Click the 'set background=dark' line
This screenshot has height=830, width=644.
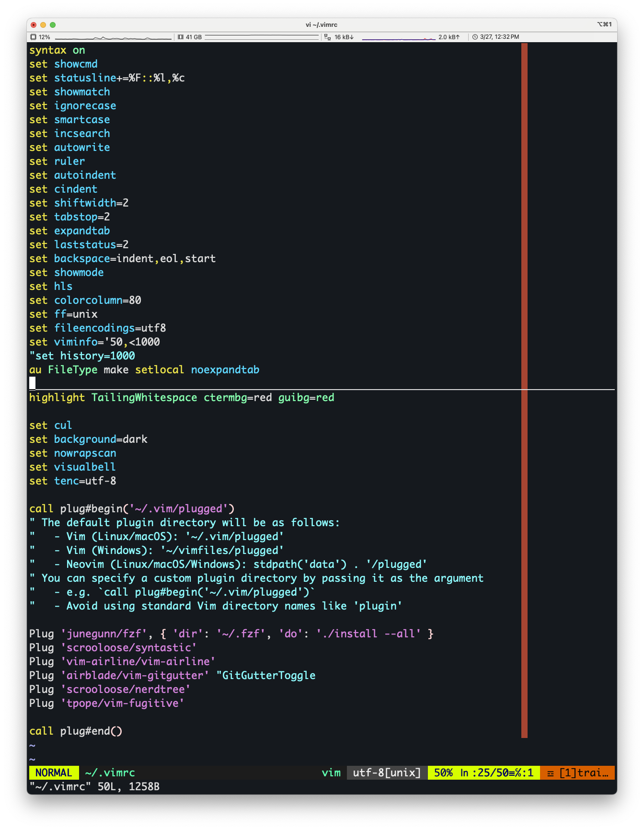tap(88, 439)
